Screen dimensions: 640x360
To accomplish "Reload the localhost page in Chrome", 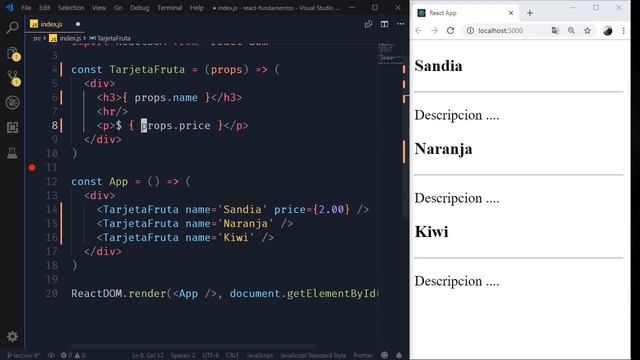I will point(450,30).
